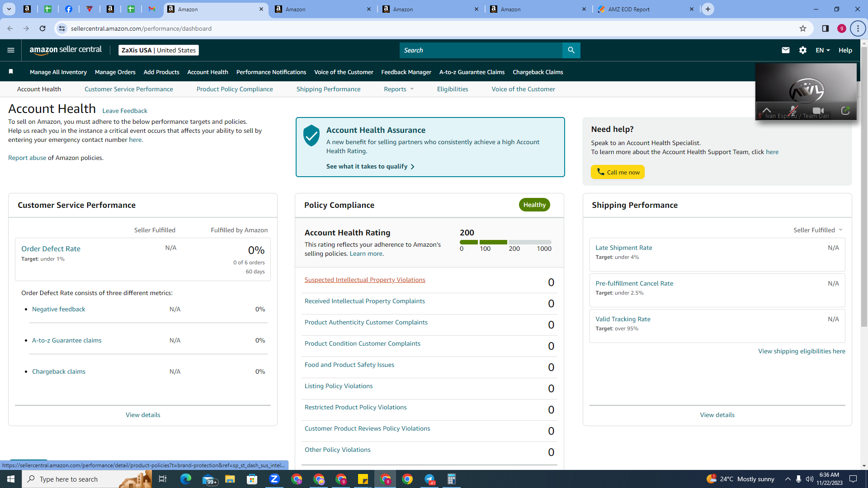Image resolution: width=868 pixels, height=488 pixels.
Task: Open File Explorer from the taskbar
Action: [230, 479]
